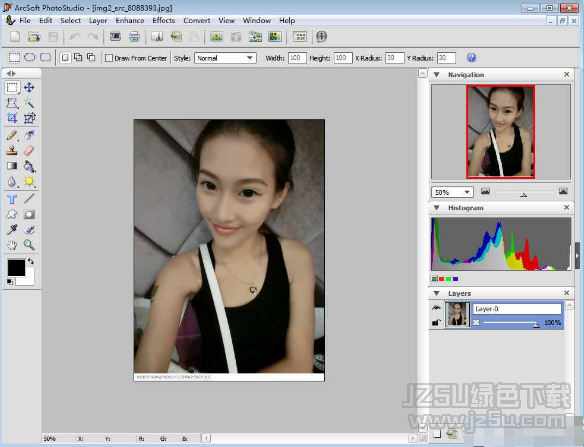Click the Width input field
Viewport: 584px width, 447px height.
(297, 58)
